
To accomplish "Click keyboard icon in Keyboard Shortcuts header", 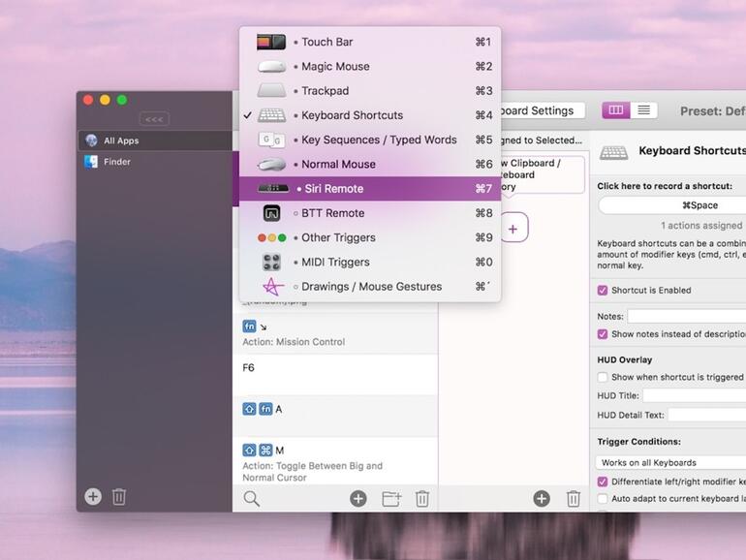I will click(613, 153).
